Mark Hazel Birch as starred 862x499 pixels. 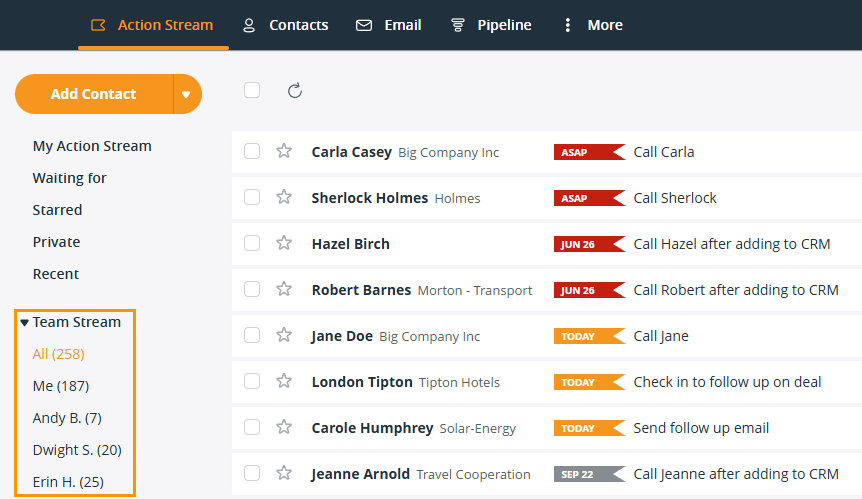point(284,243)
